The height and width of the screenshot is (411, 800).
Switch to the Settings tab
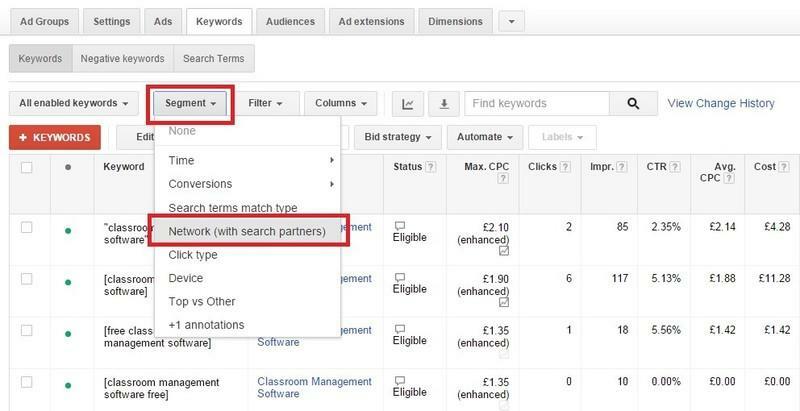112,22
